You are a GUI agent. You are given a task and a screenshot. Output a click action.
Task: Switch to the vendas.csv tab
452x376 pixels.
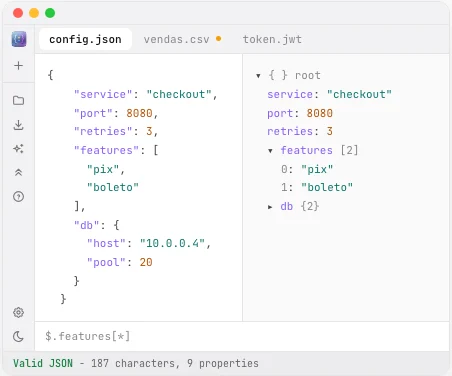tap(177, 39)
